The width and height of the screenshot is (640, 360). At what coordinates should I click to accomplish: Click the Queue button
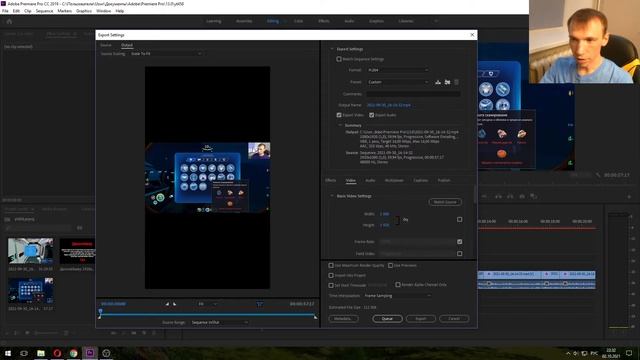click(x=387, y=319)
